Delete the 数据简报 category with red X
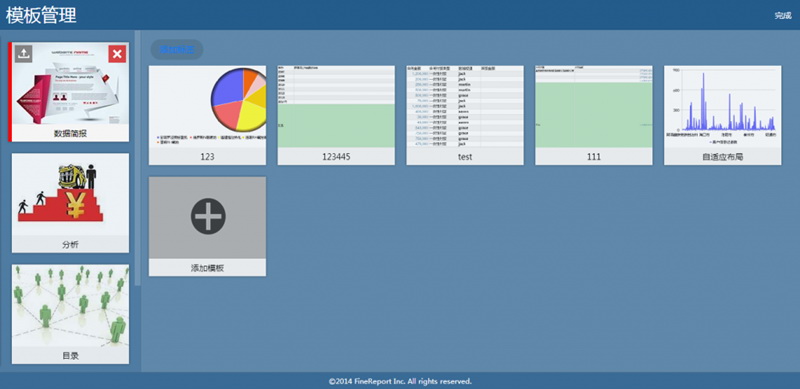800x389 pixels. pos(117,54)
